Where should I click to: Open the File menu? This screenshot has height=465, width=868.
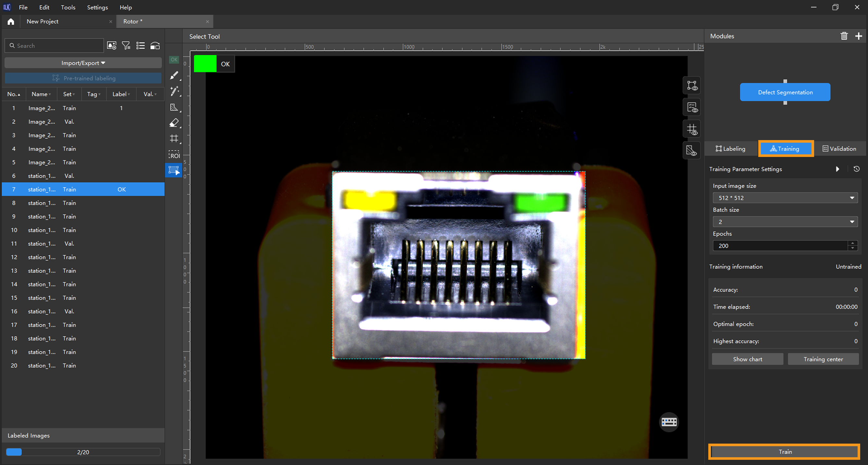click(x=23, y=7)
